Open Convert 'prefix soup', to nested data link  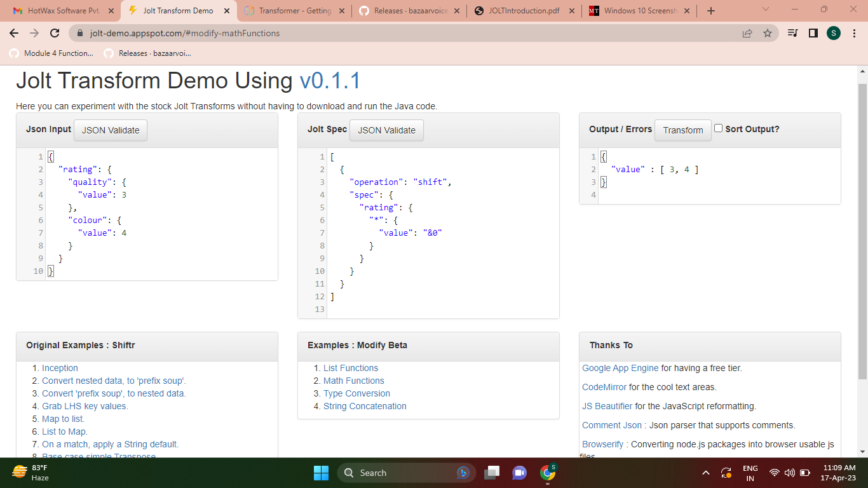click(114, 393)
